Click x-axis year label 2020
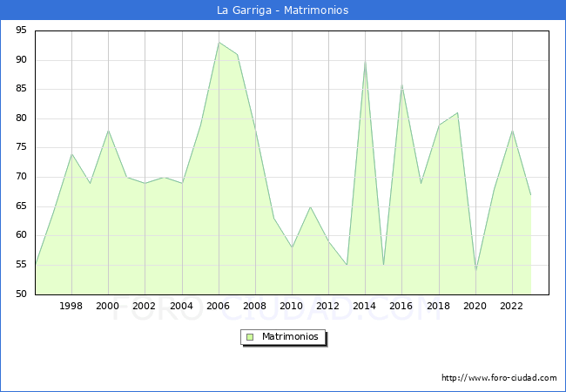Image resolution: width=566 pixels, height=392 pixels. [x=475, y=306]
